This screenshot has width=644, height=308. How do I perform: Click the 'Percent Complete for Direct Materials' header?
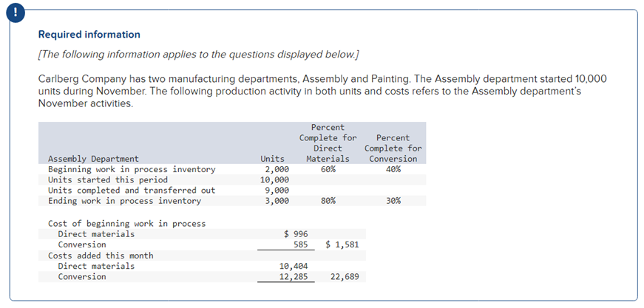(x=328, y=143)
